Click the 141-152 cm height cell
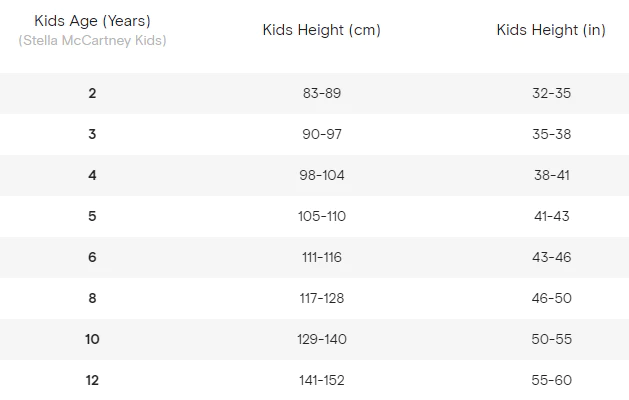This screenshot has height=400, width=629. tap(322, 380)
